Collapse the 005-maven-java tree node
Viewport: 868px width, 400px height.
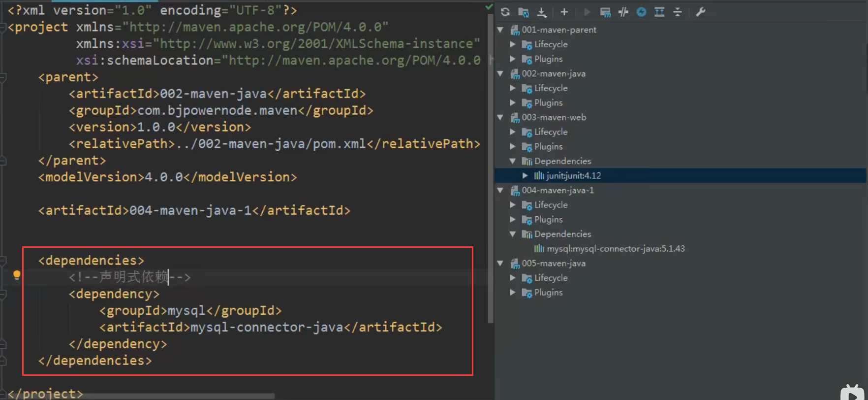pyautogui.click(x=500, y=264)
